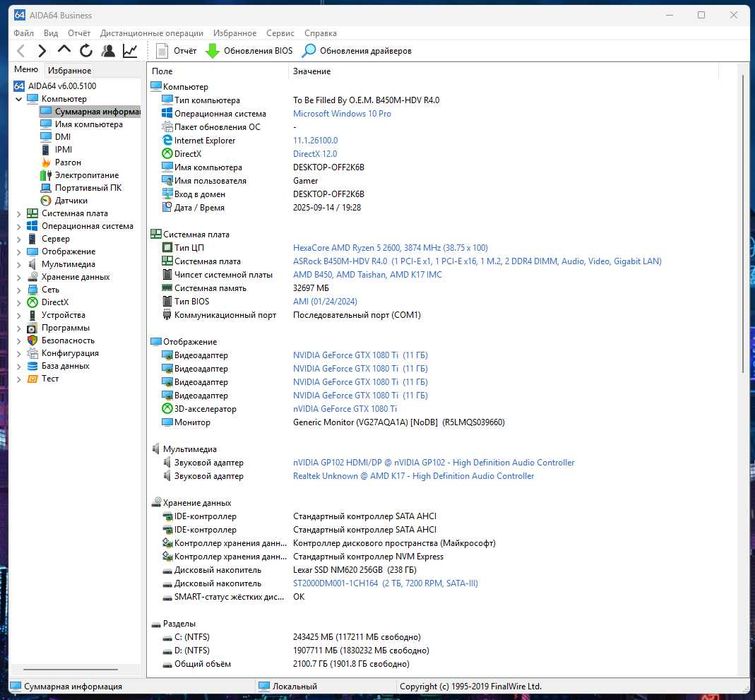This screenshot has height=700, width=755.
Task: Open the Избранное menu in menu bar
Action: (x=234, y=33)
